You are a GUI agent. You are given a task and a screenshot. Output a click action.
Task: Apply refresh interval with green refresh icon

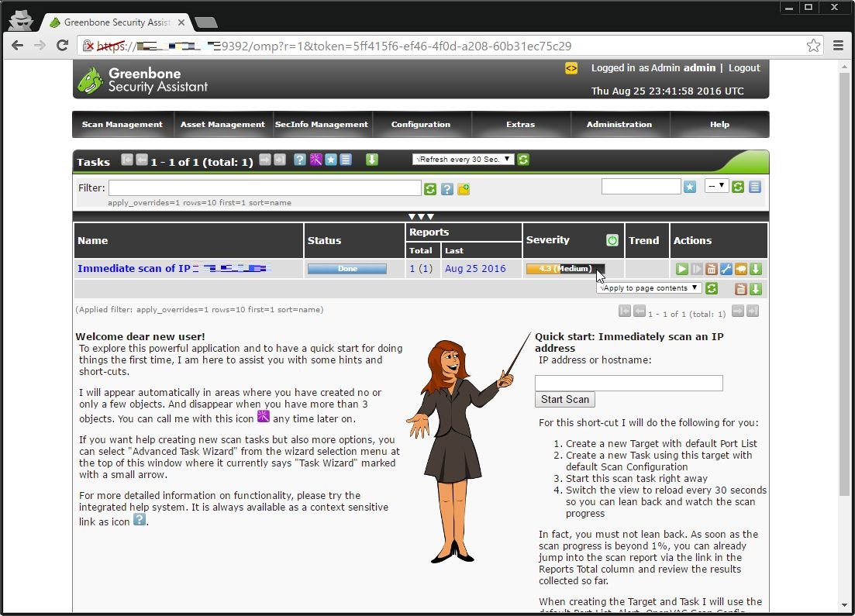pos(523,160)
